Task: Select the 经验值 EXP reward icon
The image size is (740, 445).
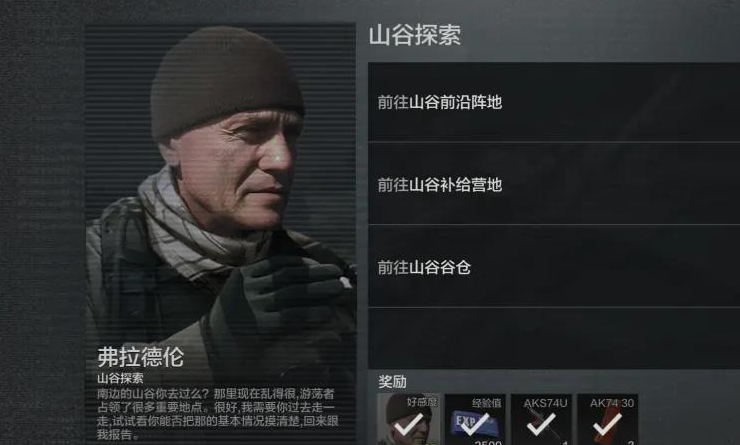Action: 475,420
